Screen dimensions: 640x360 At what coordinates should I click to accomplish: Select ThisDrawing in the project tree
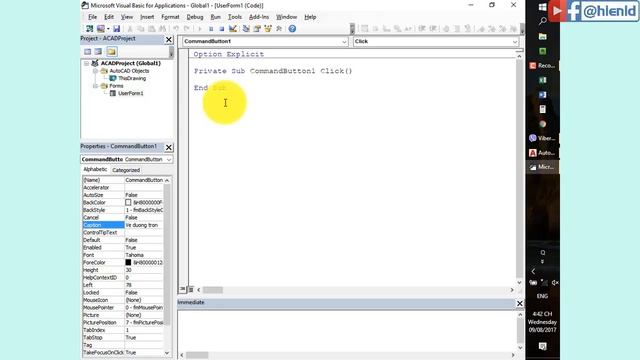(132, 78)
